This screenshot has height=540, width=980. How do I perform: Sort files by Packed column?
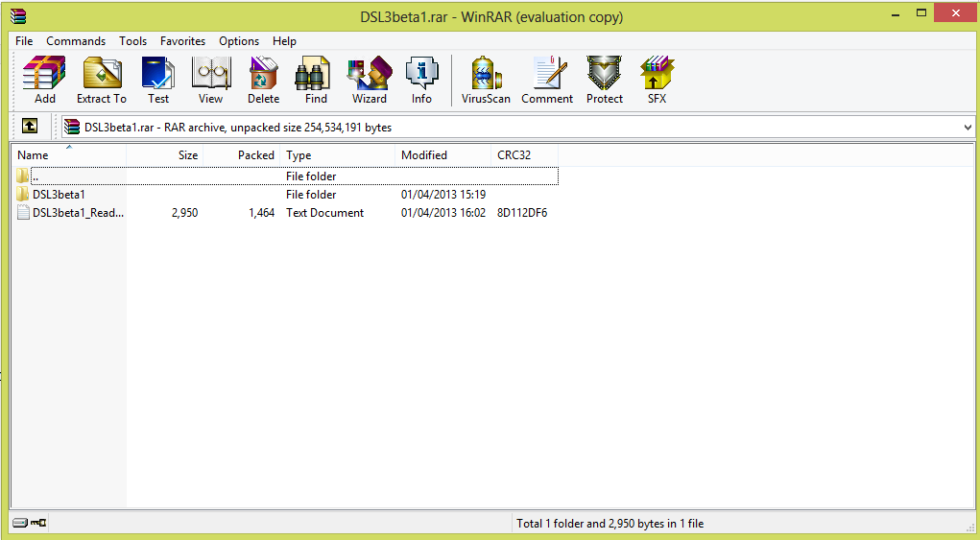pyautogui.click(x=242, y=155)
